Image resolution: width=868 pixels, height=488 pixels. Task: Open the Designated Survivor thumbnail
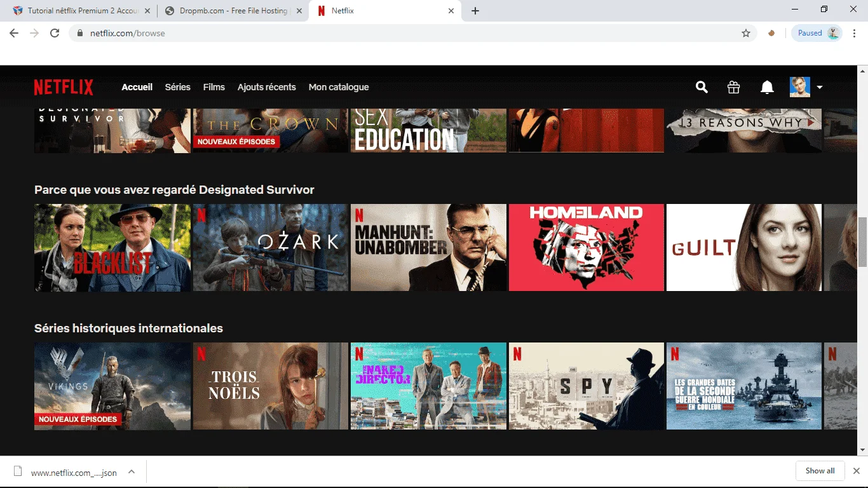point(112,130)
